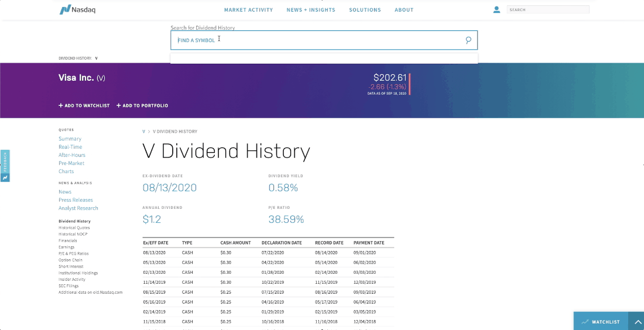
Task: Open Short Interest link
Action: point(71,267)
